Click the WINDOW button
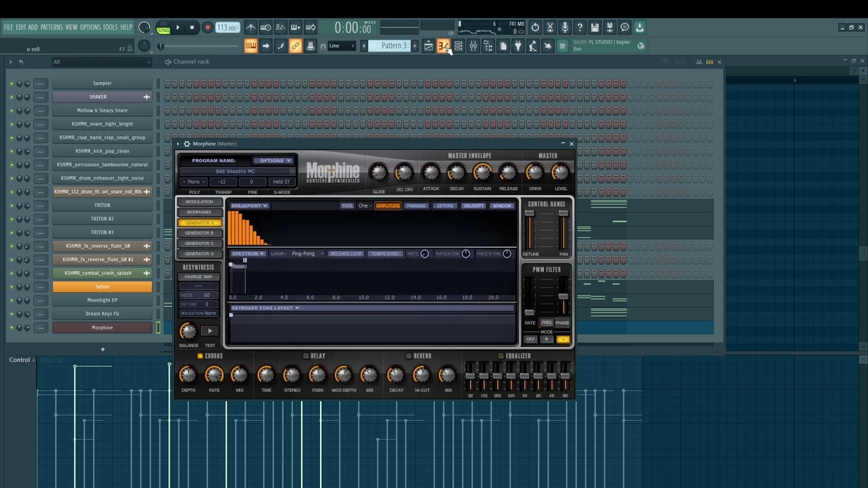The height and width of the screenshot is (488, 868). tap(502, 206)
